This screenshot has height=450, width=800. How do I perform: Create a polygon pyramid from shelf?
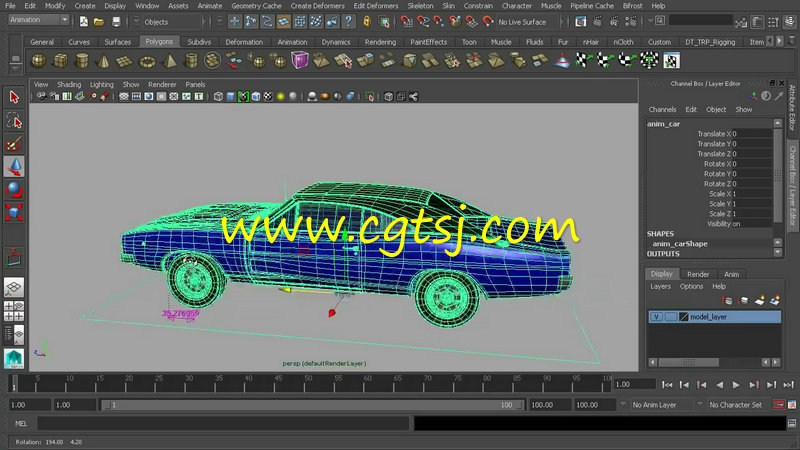(x=169, y=61)
